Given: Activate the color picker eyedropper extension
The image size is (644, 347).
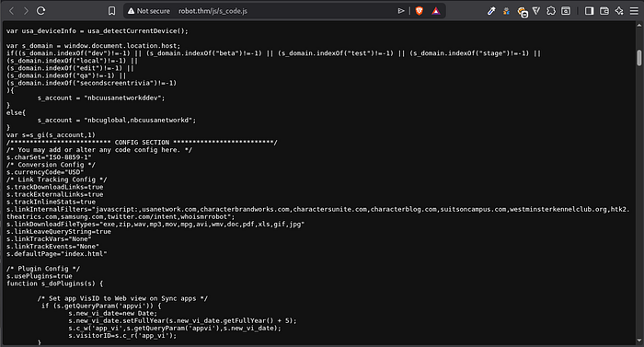Looking at the screenshot, I should [491, 11].
